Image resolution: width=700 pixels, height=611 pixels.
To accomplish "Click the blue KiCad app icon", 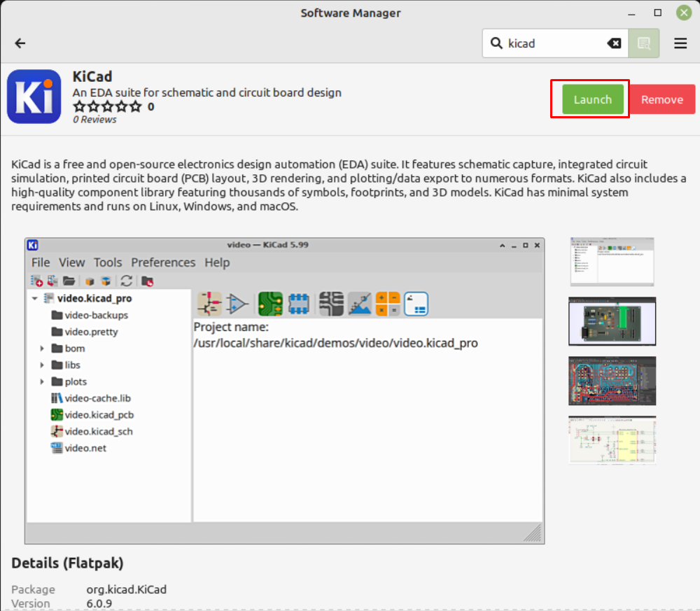I will pos(34,97).
